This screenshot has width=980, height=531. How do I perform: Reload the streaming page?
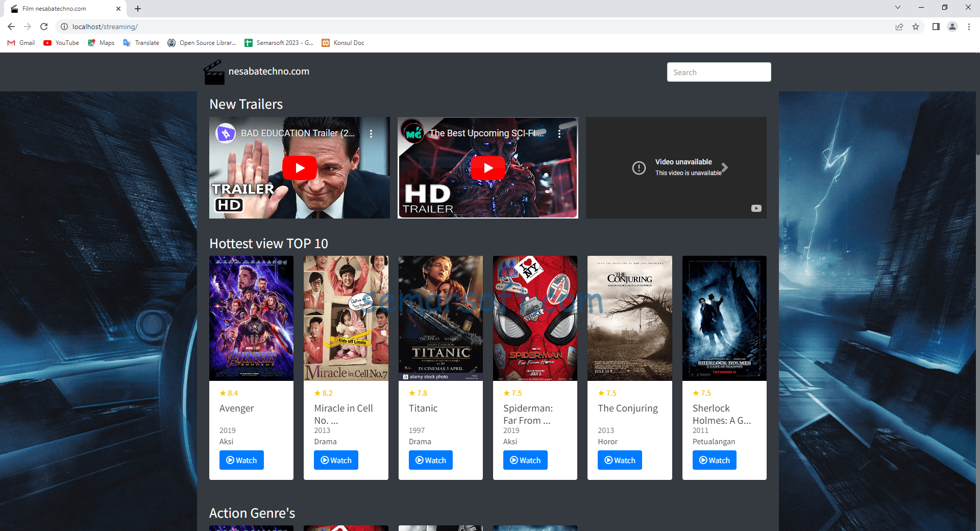(x=43, y=27)
